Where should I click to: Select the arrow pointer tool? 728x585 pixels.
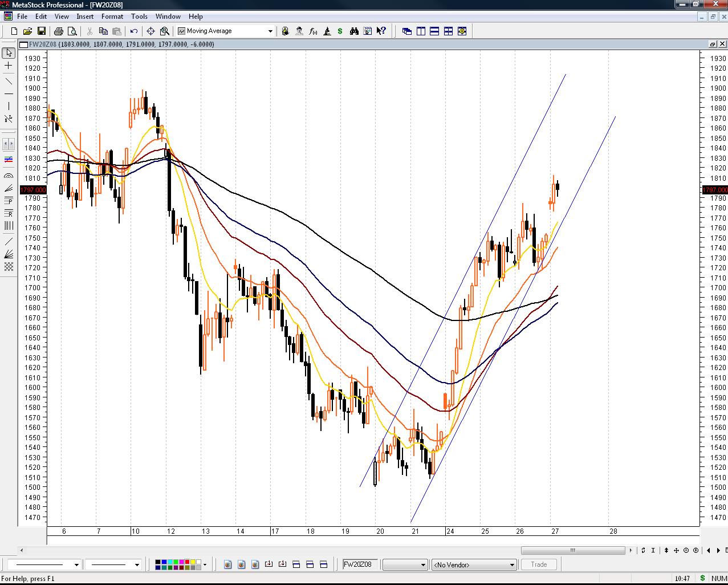click(x=9, y=52)
